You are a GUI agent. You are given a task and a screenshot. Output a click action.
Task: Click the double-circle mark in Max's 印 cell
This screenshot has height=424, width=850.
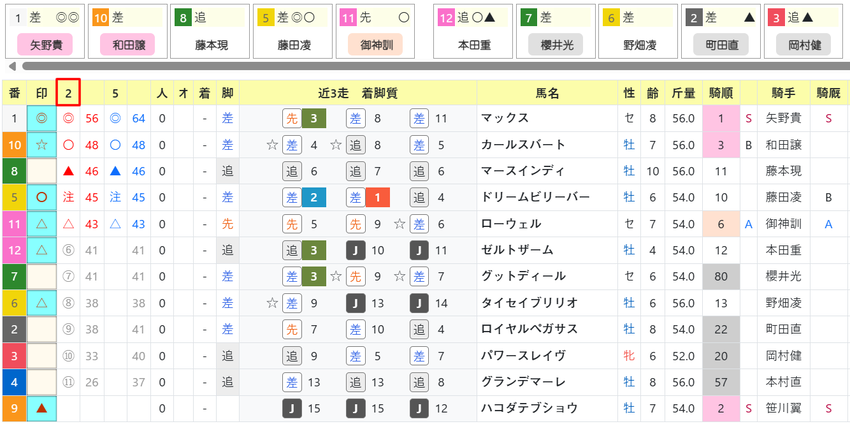(42, 118)
